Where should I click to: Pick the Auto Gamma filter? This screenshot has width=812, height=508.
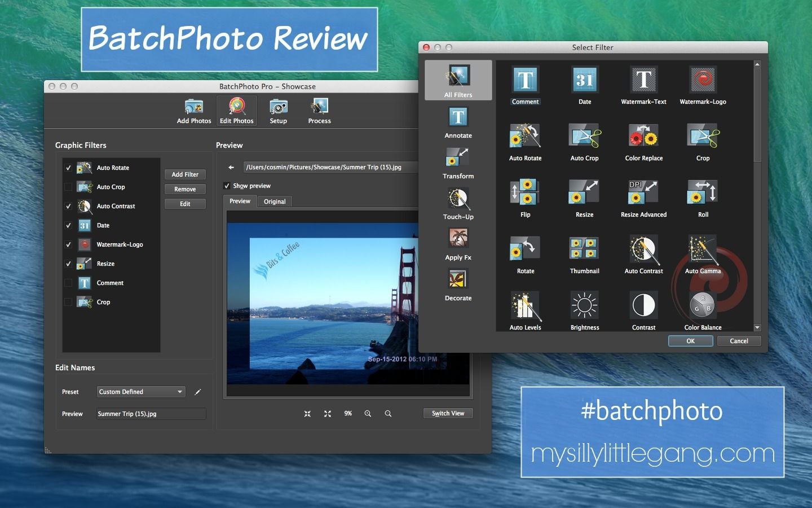703,255
